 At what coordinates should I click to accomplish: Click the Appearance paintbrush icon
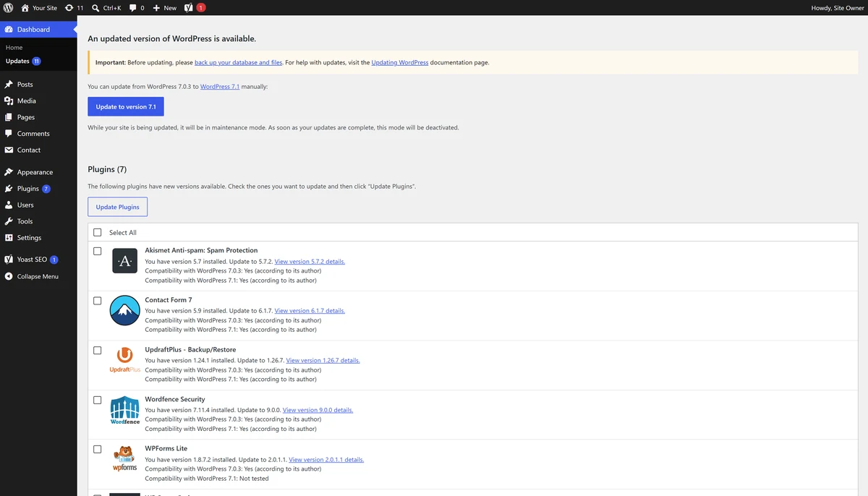pos(9,172)
